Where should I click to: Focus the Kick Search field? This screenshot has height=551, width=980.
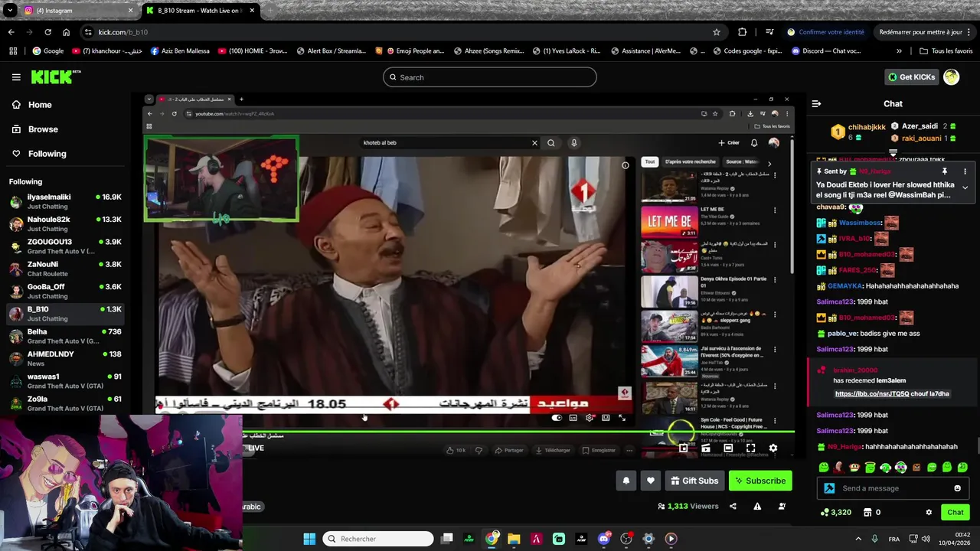(490, 77)
